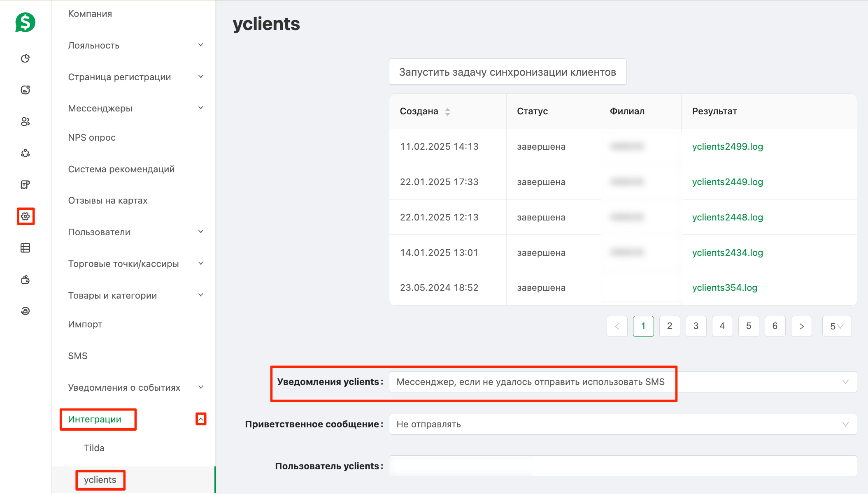Expand the Лояльность menu section
Image resolution: width=868 pixels, height=494 pixels.
tap(135, 45)
